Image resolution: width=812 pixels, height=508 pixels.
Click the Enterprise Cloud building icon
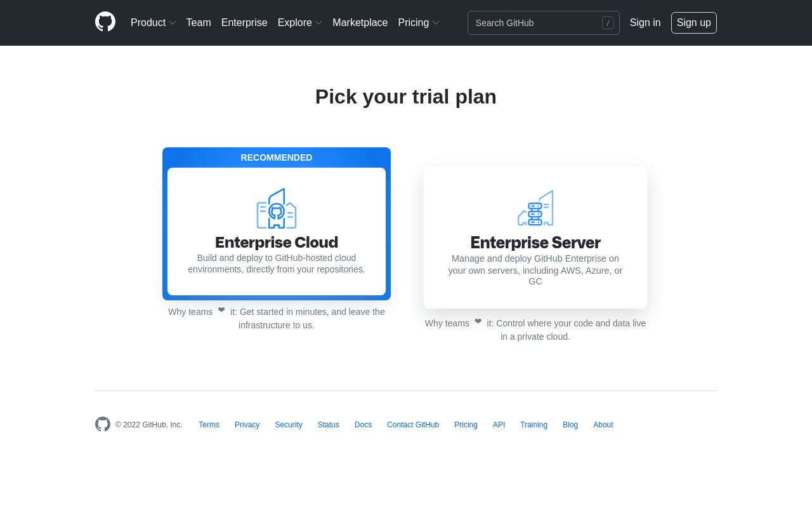[x=277, y=208]
